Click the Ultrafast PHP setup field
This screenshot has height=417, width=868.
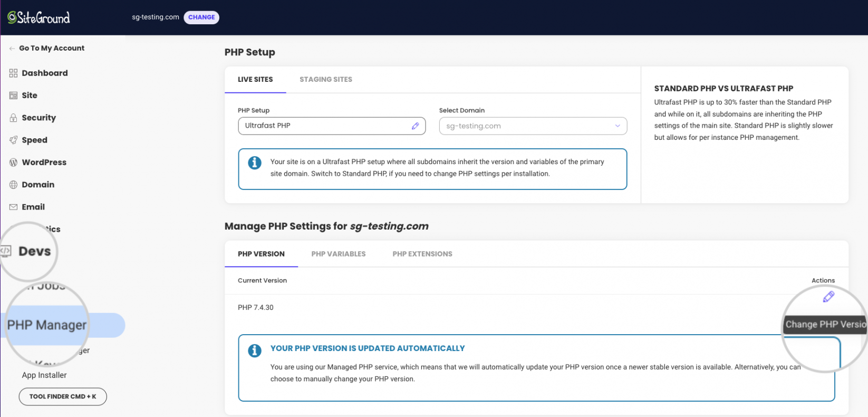pyautogui.click(x=332, y=126)
